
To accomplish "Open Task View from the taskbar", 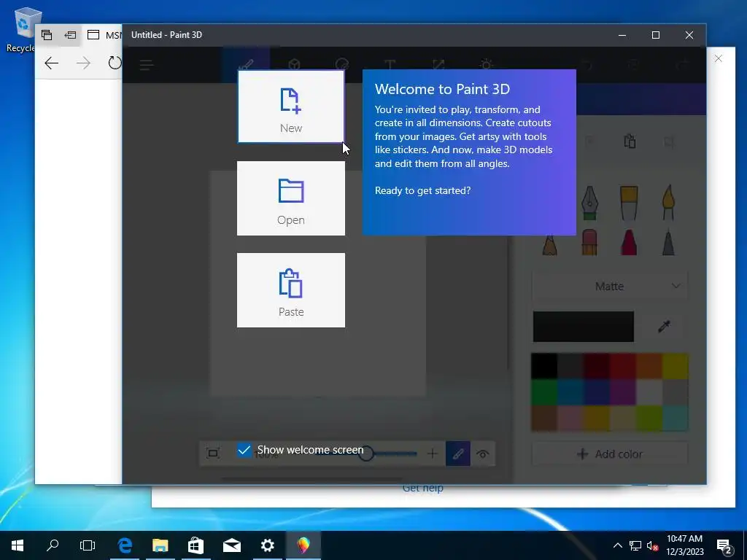I will [x=88, y=545].
